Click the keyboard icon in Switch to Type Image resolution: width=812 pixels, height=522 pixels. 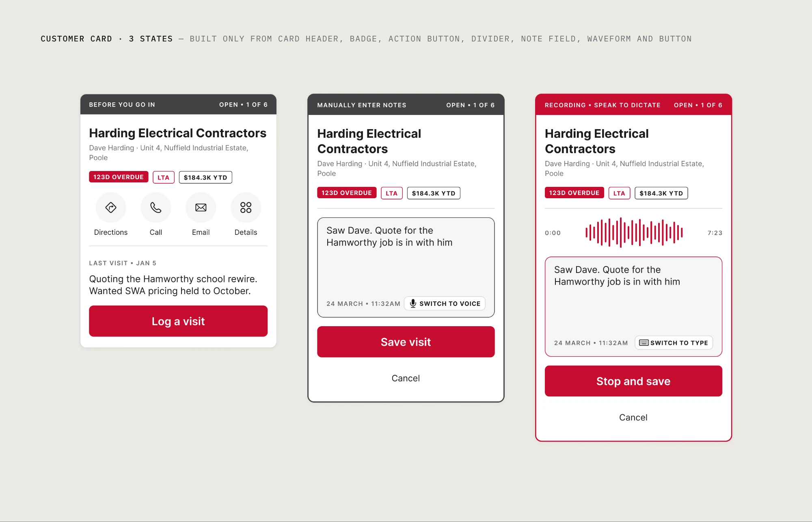click(644, 342)
